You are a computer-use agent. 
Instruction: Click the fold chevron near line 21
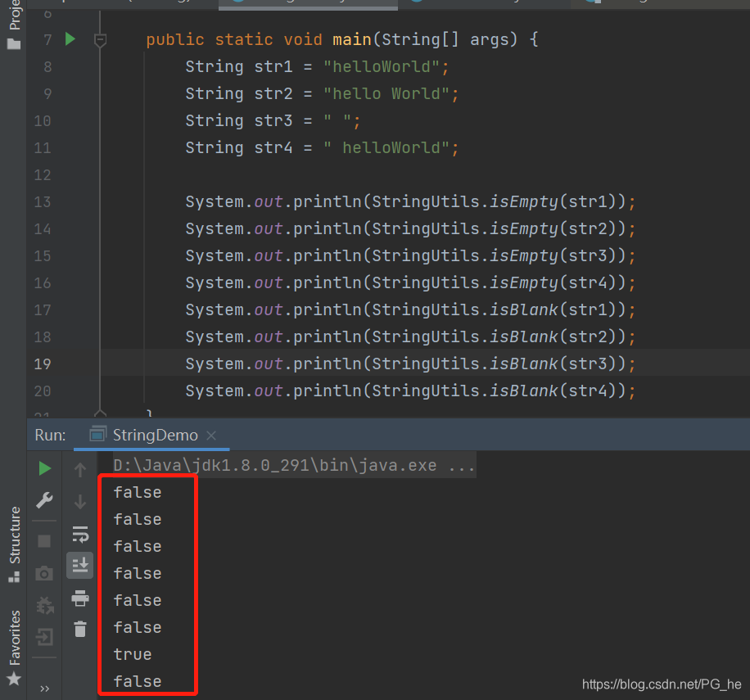pyautogui.click(x=100, y=413)
